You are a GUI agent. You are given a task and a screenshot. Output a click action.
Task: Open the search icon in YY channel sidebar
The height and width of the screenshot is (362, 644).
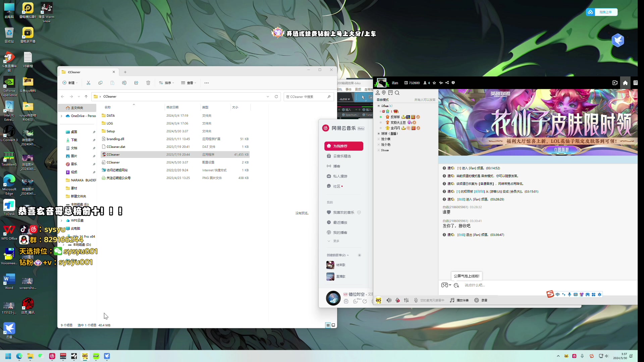coord(397,93)
